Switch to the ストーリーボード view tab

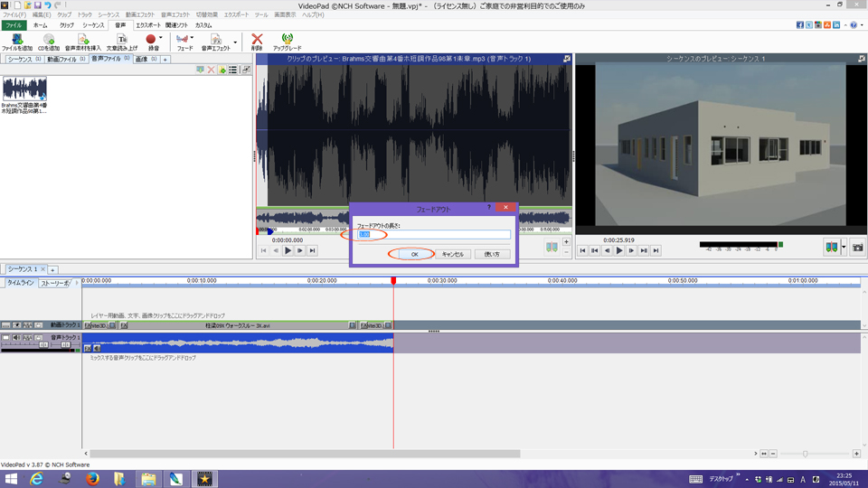click(x=55, y=283)
